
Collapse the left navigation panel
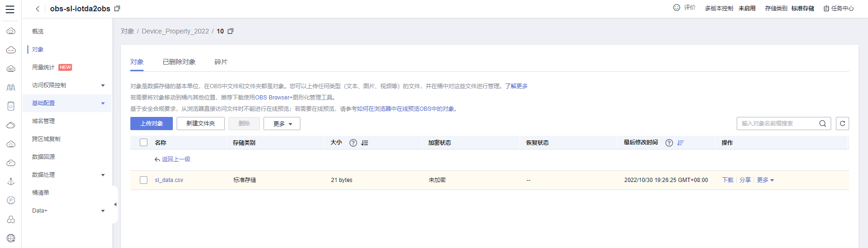click(x=115, y=205)
